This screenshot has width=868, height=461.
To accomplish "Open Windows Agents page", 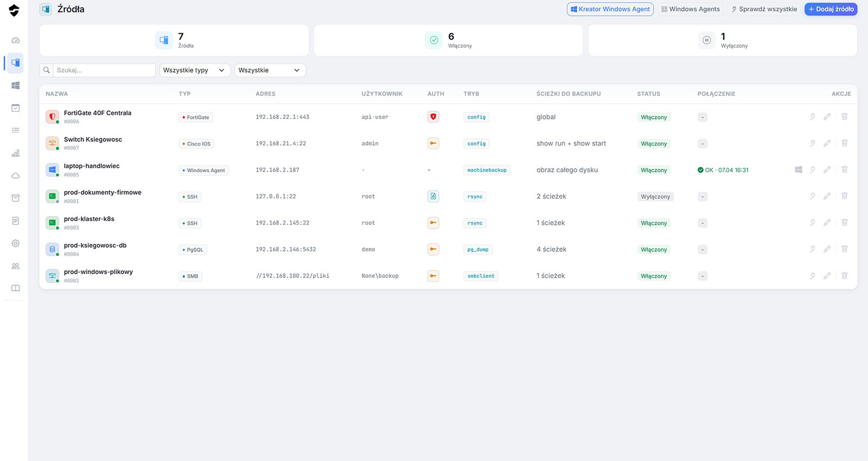I will click(690, 9).
